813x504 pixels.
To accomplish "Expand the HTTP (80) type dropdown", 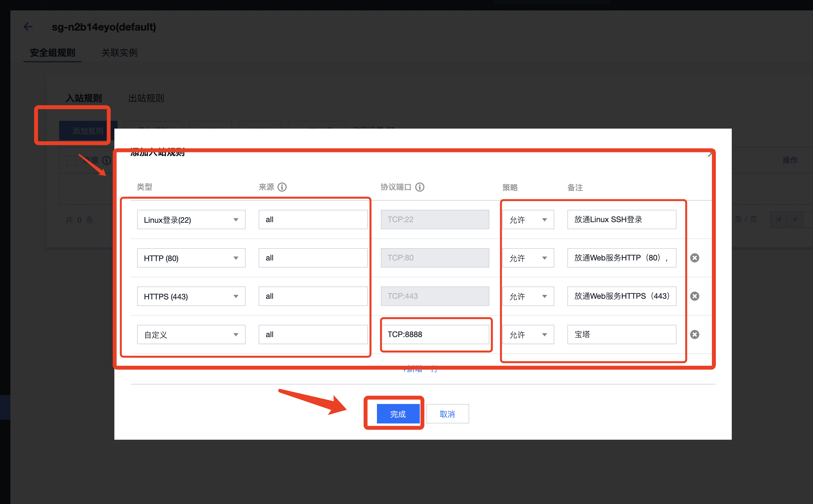I will 191,258.
